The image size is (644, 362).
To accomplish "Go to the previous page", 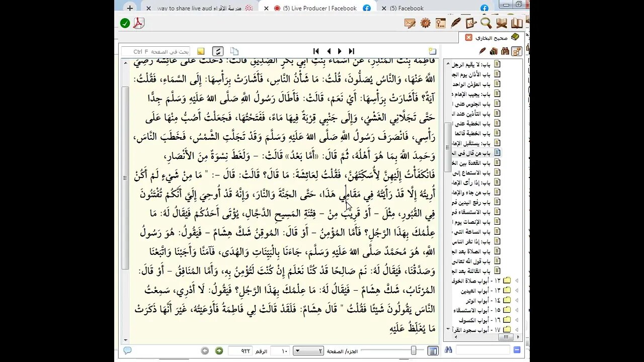I will (329, 51).
